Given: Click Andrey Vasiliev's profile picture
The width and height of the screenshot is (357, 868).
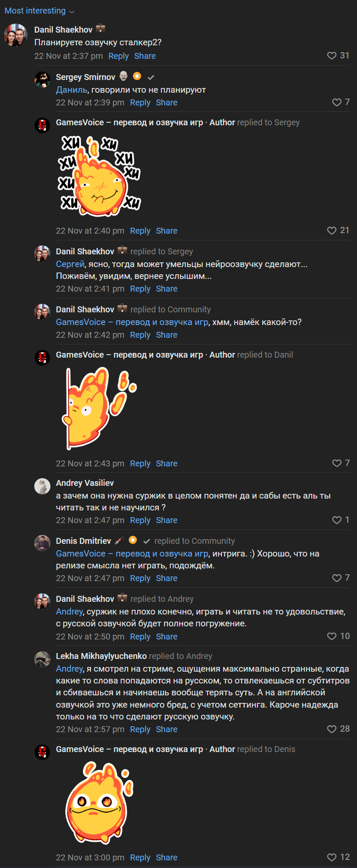Looking at the screenshot, I should pyautogui.click(x=42, y=486).
